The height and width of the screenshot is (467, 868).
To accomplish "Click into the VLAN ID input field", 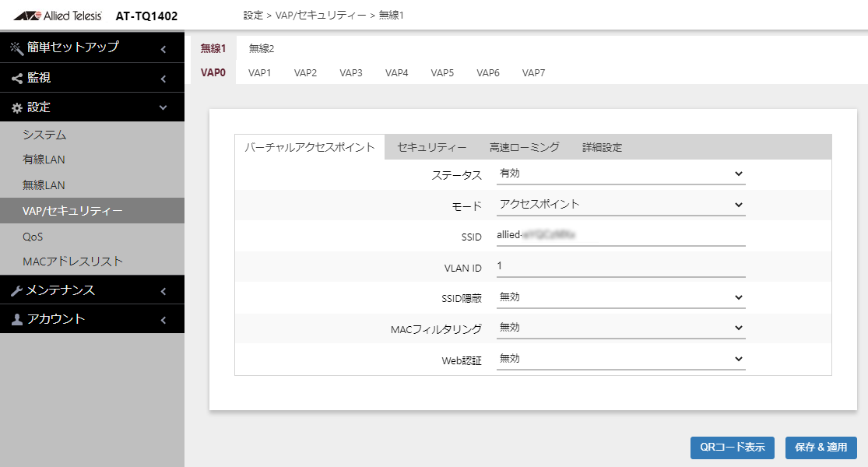I will tap(621, 267).
